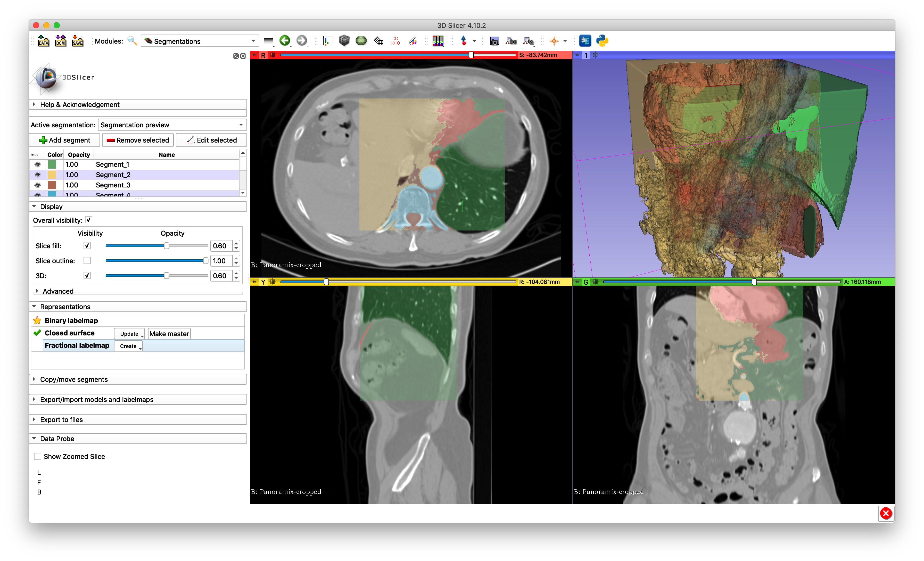This screenshot has height=561, width=924.
Task: Toggle Slice outline visibility checkbox
Action: point(87,261)
